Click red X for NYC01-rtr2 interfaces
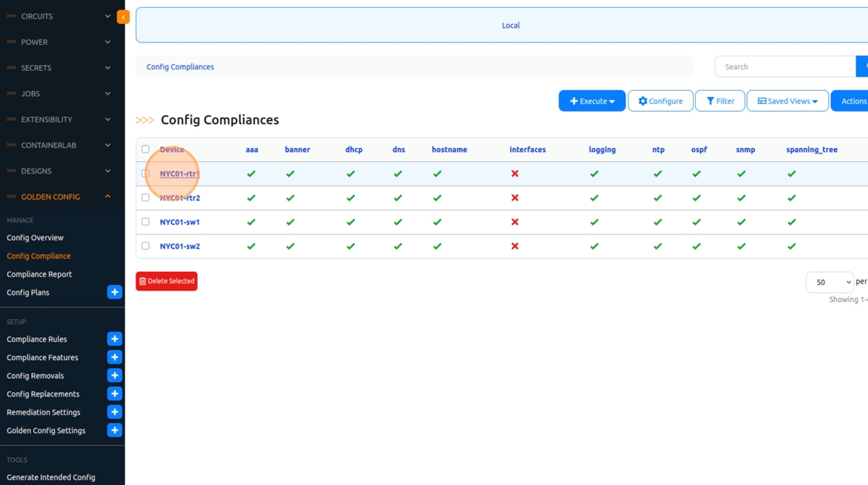Image resolution: width=868 pixels, height=485 pixels. click(x=515, y=198)
